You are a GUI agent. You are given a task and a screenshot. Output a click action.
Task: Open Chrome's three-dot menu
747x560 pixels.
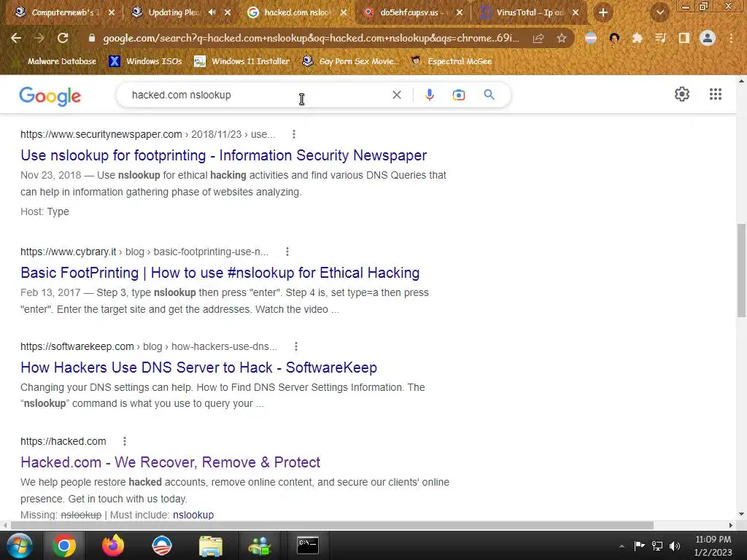pos(731,38)
